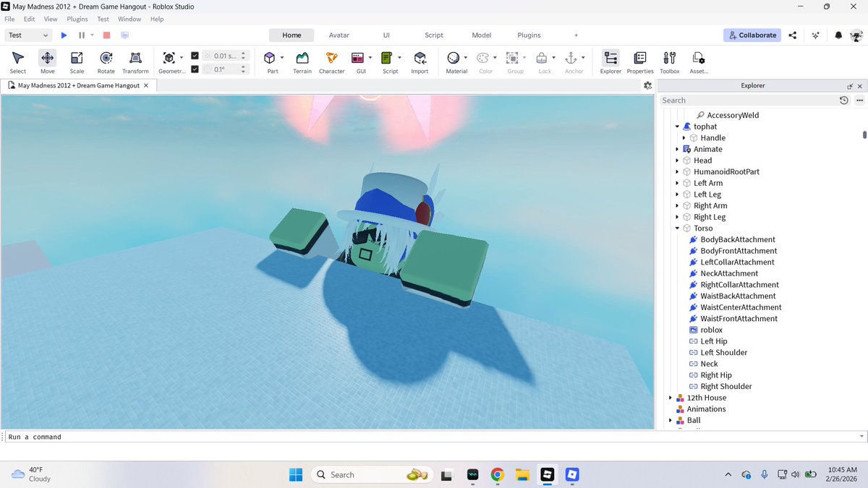Choose the Scale tool
This screenshot has height=488, width=868.
(77, 62)
